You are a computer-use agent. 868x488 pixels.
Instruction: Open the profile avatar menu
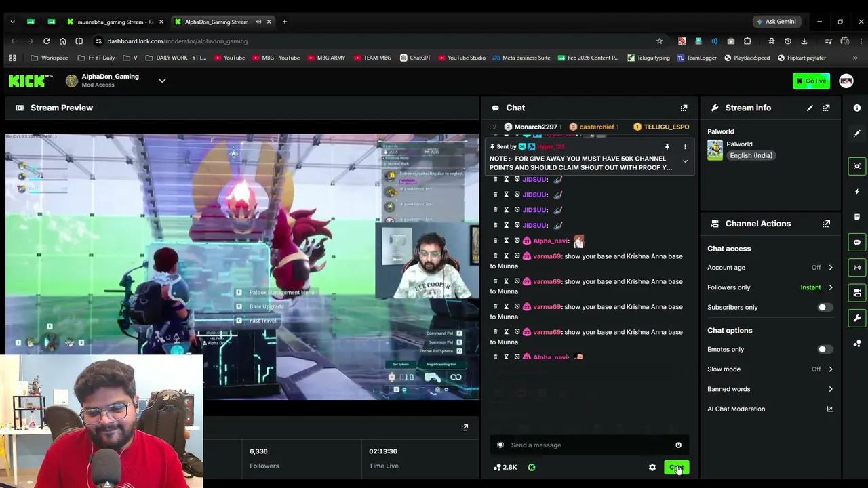click(846, 81)
